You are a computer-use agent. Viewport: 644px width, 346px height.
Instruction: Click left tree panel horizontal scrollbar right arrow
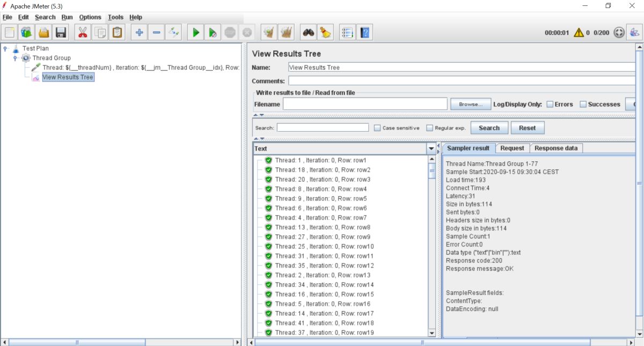click(x=237, y=342)
